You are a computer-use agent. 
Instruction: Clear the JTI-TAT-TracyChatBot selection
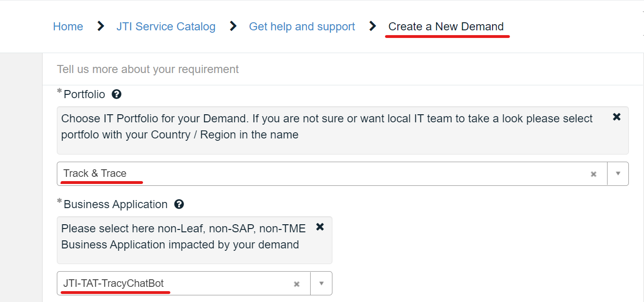(x=297, y=284)
